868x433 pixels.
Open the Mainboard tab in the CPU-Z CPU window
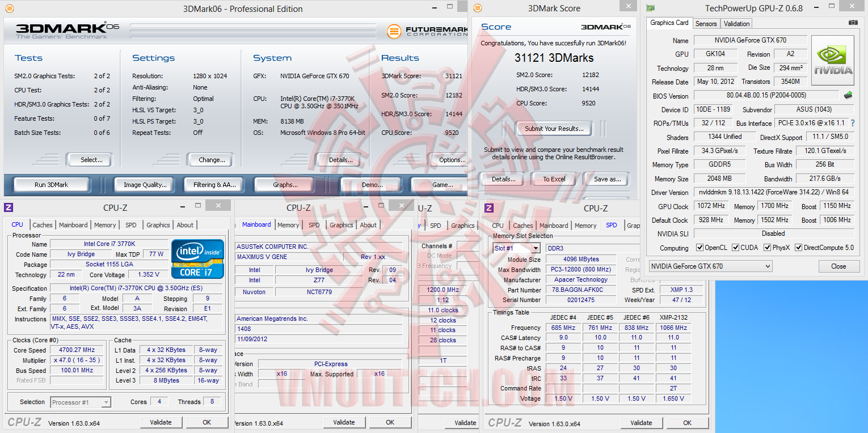pyautogui.click(x=74, y=225)
